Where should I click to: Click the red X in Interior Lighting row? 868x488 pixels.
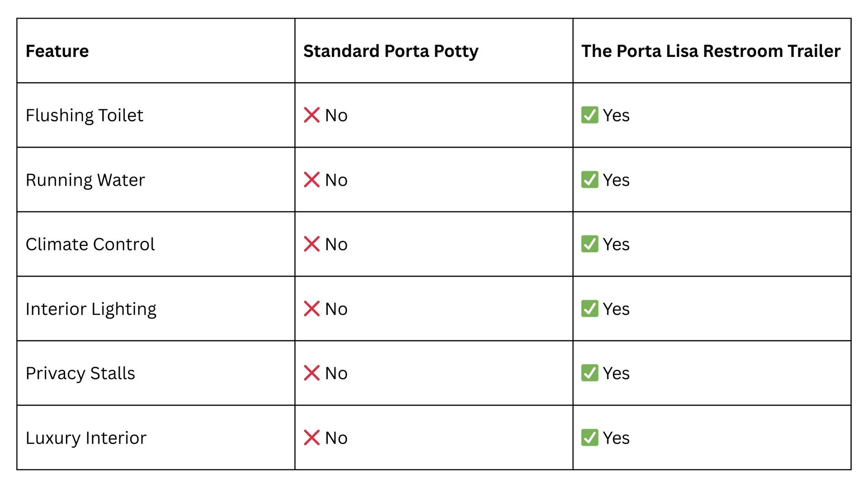tap(311, 309)
